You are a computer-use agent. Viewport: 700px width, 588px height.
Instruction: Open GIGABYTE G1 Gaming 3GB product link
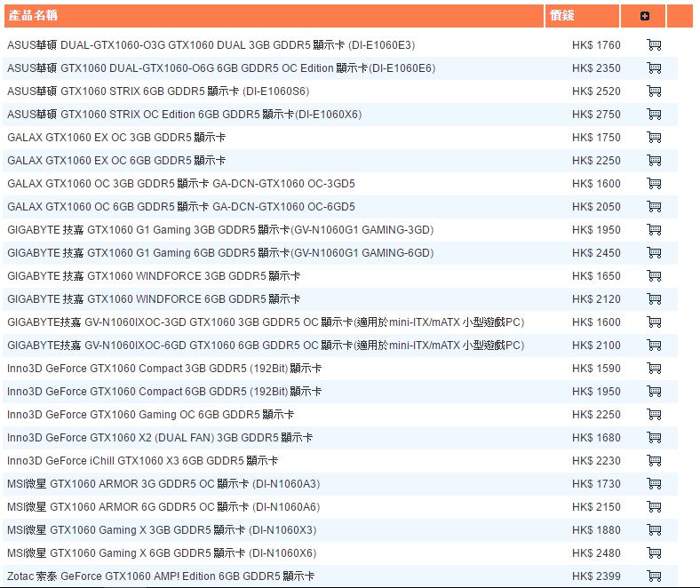pyautogui.click(x=220, y=230)
